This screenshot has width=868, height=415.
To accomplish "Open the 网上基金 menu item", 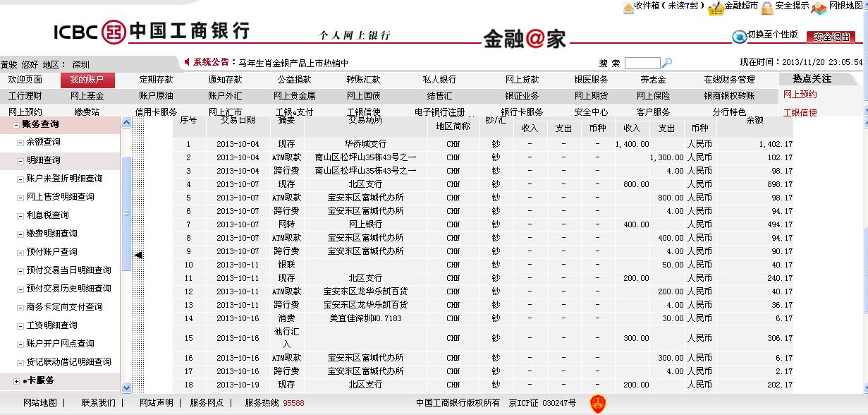I will 87,96.
